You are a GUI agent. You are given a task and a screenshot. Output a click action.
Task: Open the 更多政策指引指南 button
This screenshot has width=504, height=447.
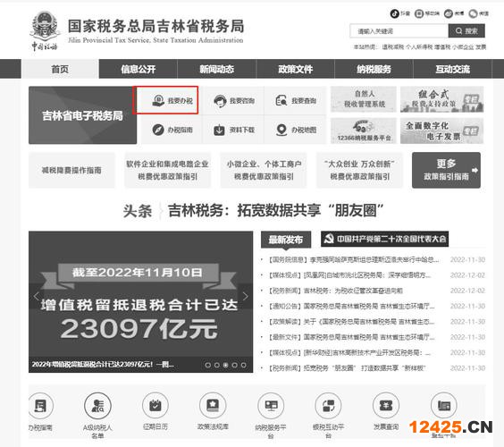[446, 170]
